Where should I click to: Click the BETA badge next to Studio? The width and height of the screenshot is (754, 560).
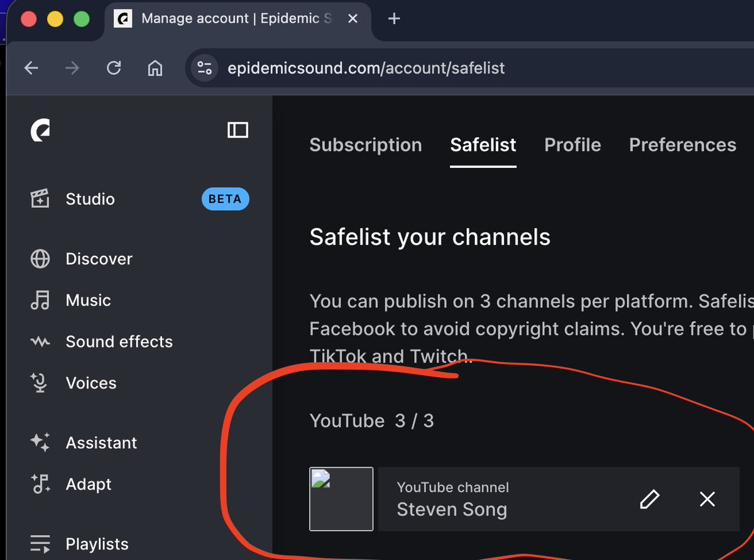(226, 199)
